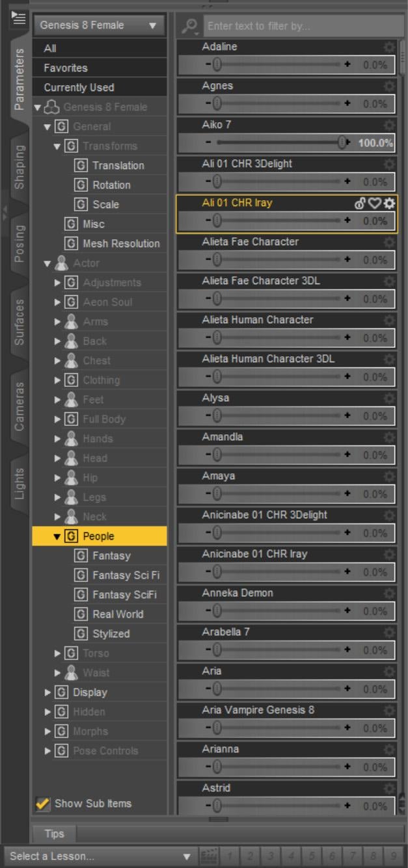This screenshot has height=868, width=408.
Task: Expand the Morphs group
Action: pyautogui.click(x=47, y=731)
